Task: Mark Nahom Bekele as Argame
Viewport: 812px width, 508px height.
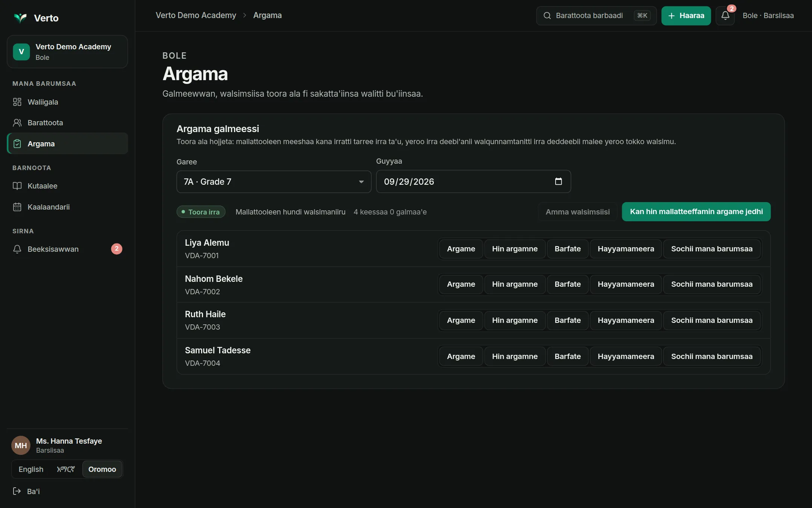Action: tap(461, 284)
